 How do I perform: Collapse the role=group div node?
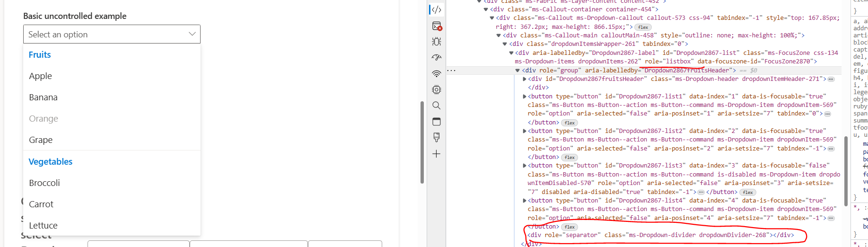pos(517,71)
